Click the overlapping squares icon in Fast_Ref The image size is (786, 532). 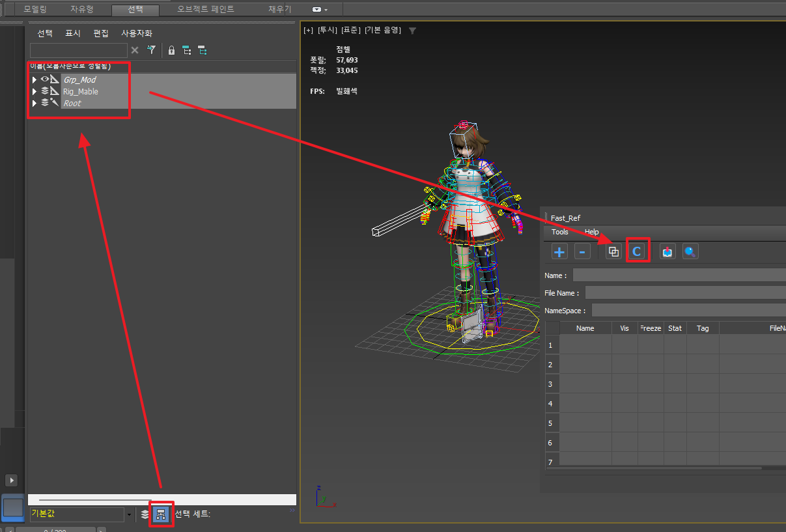click(613, 252)
